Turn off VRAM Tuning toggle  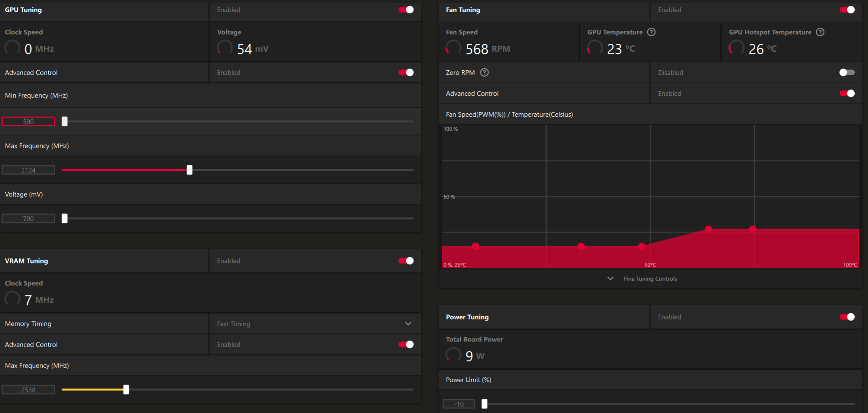pos(406,261)
